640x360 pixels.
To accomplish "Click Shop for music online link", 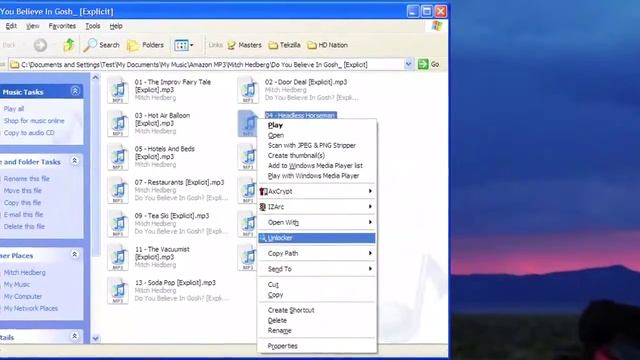I will pos(34,121).
